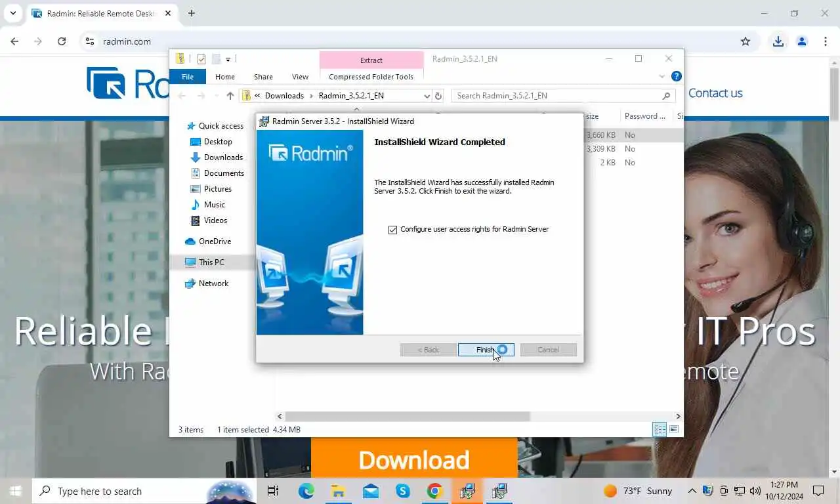The image size is (840, 504).
Task: Expand the address bar history dropdown
Action: tap(427, 96)
